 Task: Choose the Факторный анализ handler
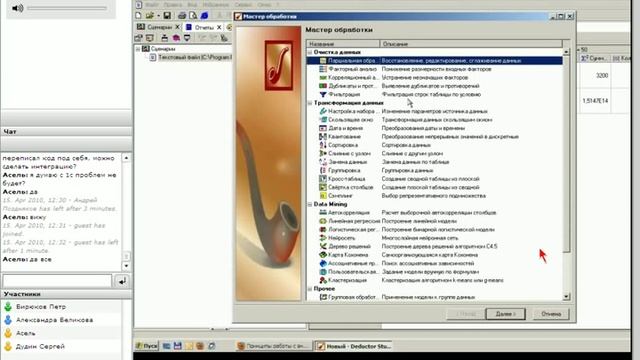[x=434, y=69]
